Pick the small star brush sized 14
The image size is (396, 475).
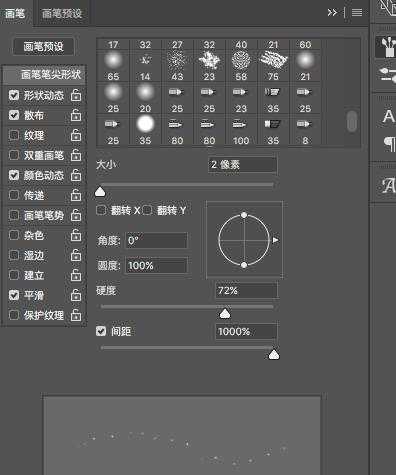[145, 66]
